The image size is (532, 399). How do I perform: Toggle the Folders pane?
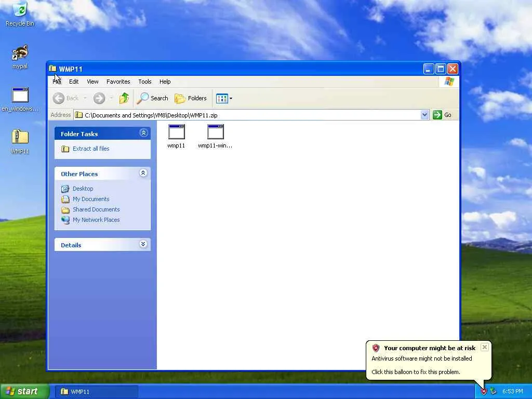click(x=191, y=98)
